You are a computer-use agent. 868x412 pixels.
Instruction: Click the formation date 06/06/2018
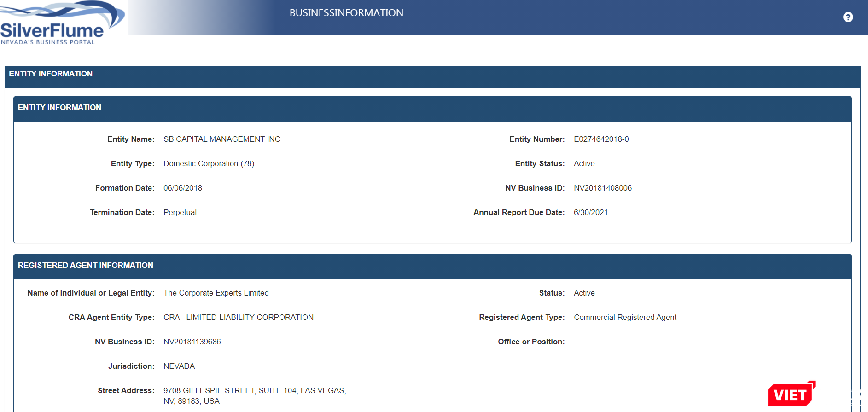point(183,188)
